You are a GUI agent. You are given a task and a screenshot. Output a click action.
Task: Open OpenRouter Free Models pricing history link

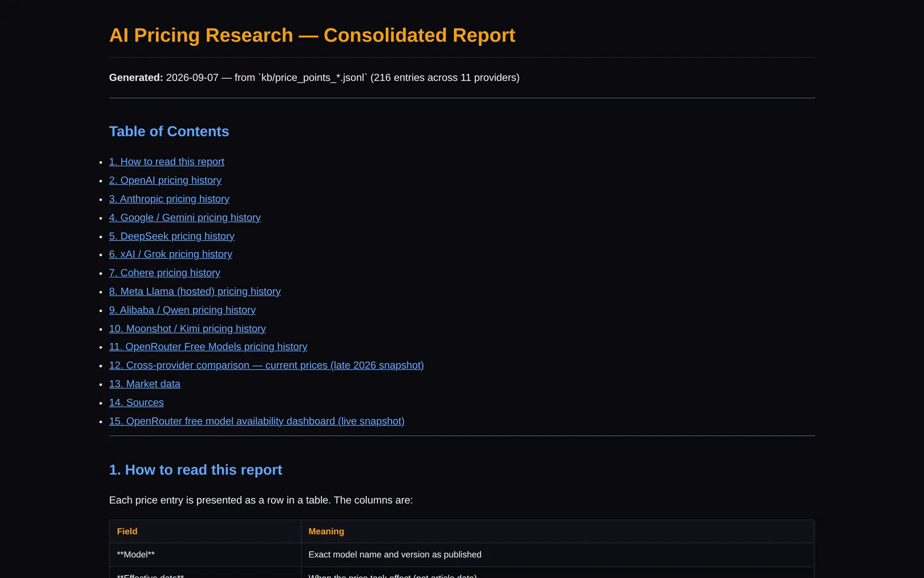pos(208,347)
